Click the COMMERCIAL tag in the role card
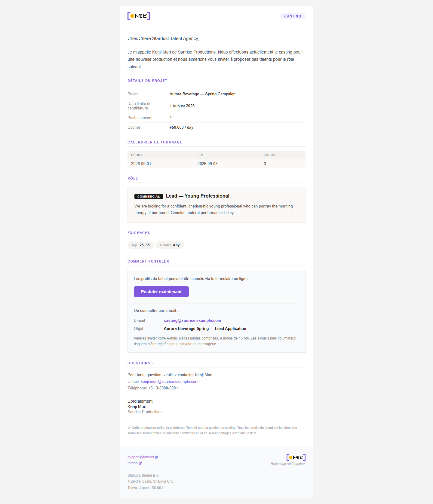Image resolution: width=433 pixels, height=504 pixels. (x=149, y=196)
